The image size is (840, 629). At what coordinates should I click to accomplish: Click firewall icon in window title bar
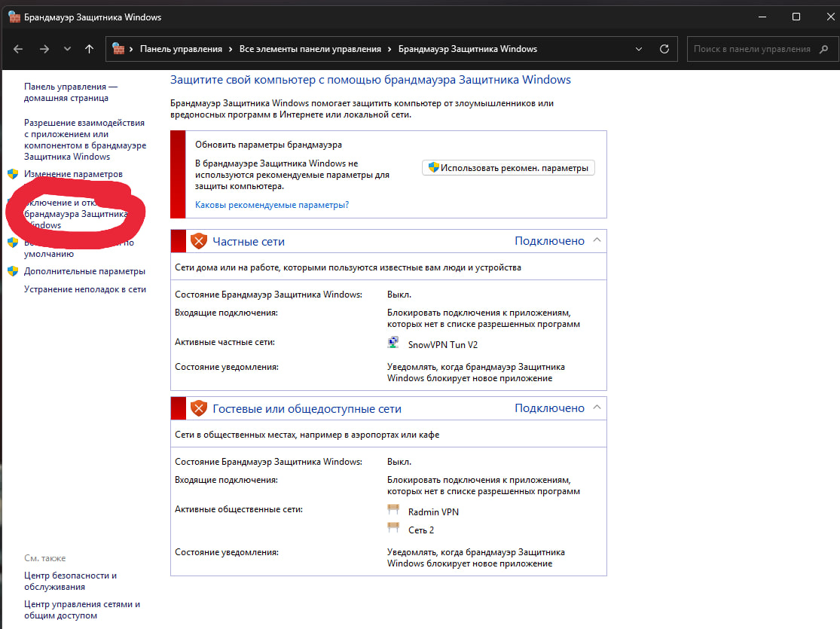(x=14, y=17)
